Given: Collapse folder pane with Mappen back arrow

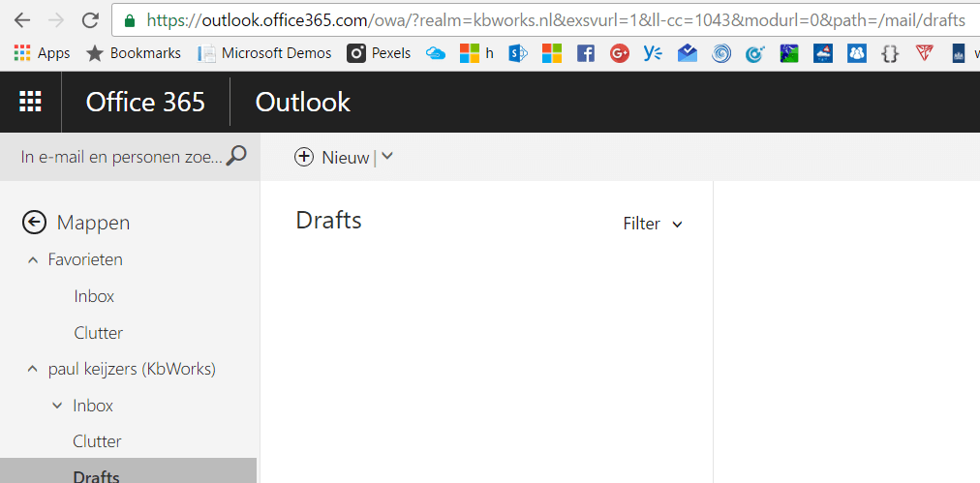Looking at the screenshot, I should tap(34, 222).
